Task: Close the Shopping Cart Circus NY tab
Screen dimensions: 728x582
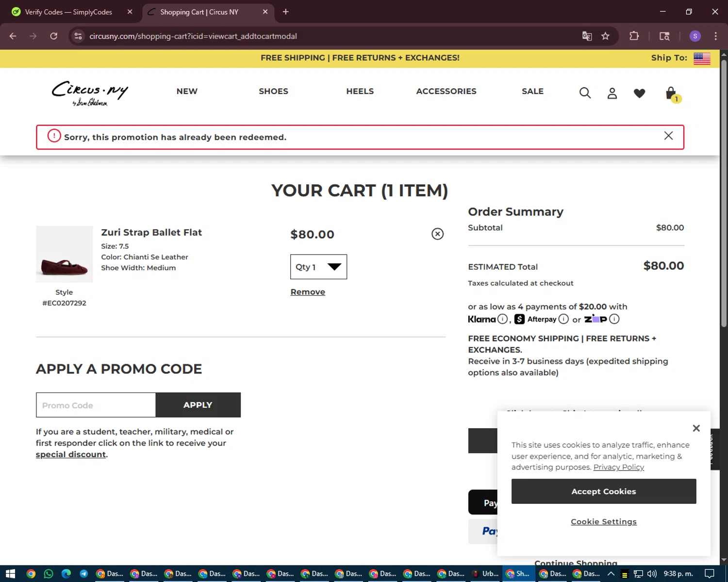Action: pos(265,12)
